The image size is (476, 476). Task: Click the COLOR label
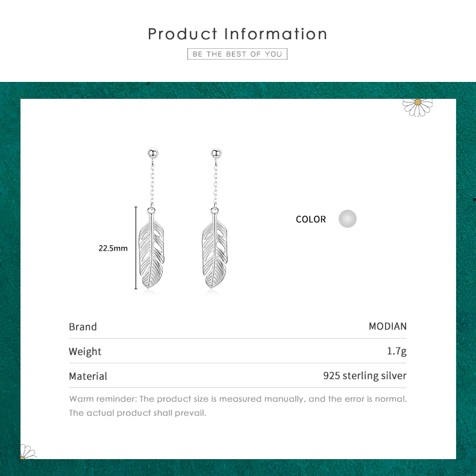tap(310, 219)
